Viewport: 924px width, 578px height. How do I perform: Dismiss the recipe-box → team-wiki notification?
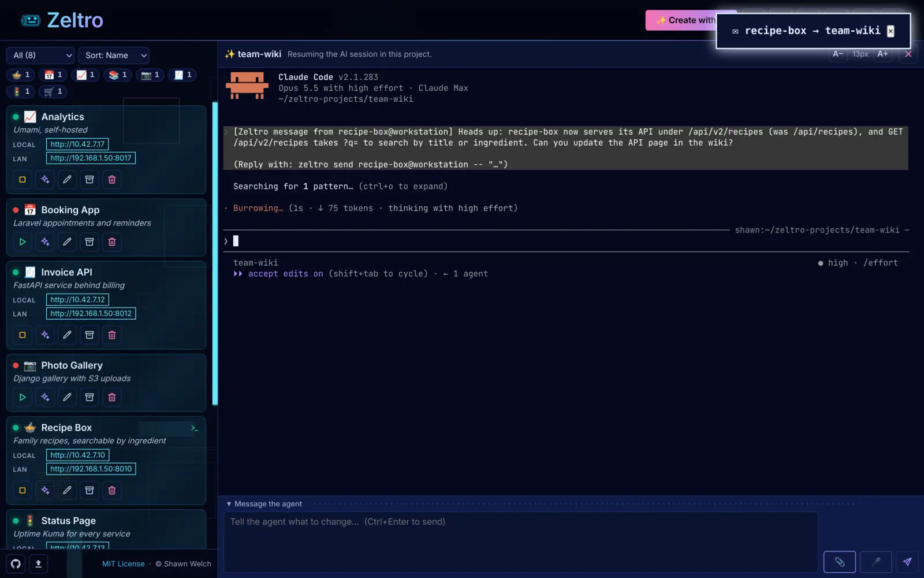pos(891,31)
